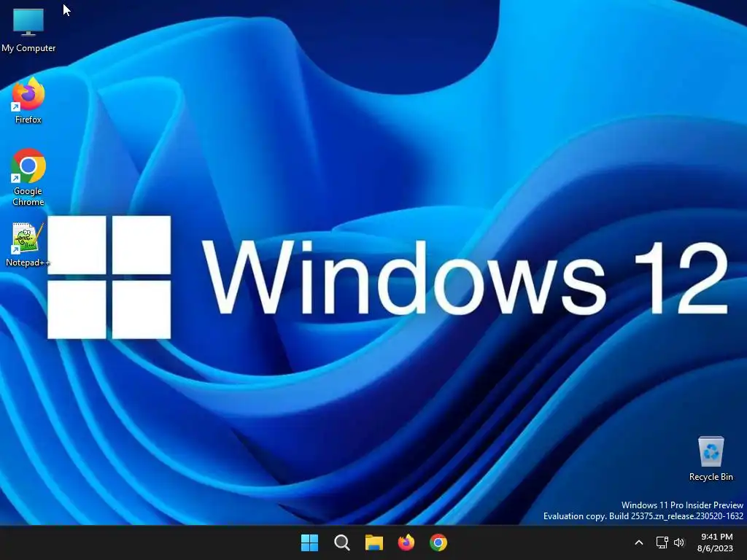Expand the hidden system tray icons

639,542
